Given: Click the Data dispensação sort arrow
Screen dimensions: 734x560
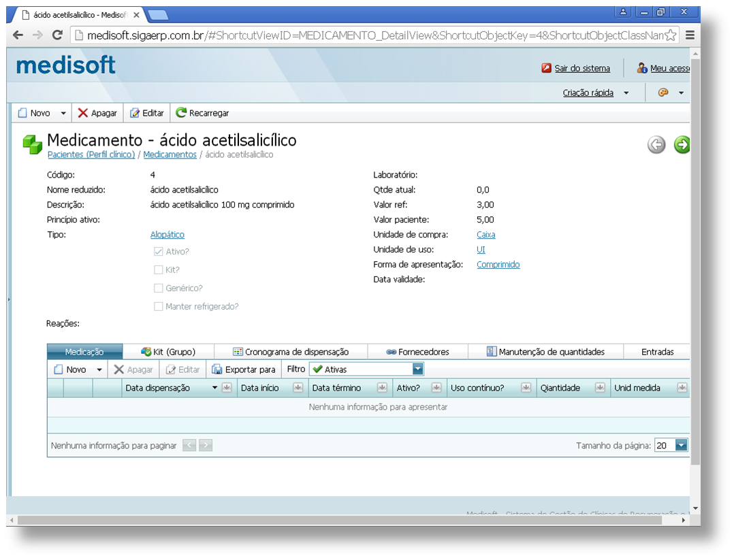Looking at the screenshot, I should pyautogui.click(x=215, y=387).
